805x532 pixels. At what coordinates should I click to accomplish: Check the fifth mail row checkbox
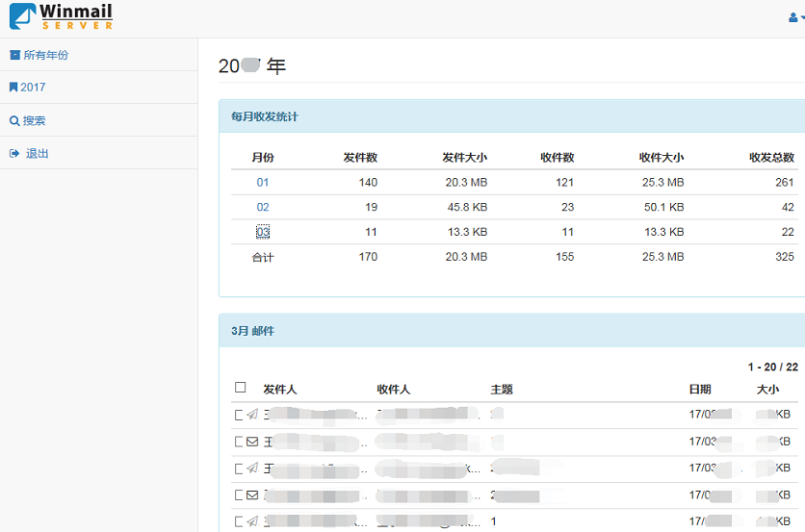click(x=239, y=521)
